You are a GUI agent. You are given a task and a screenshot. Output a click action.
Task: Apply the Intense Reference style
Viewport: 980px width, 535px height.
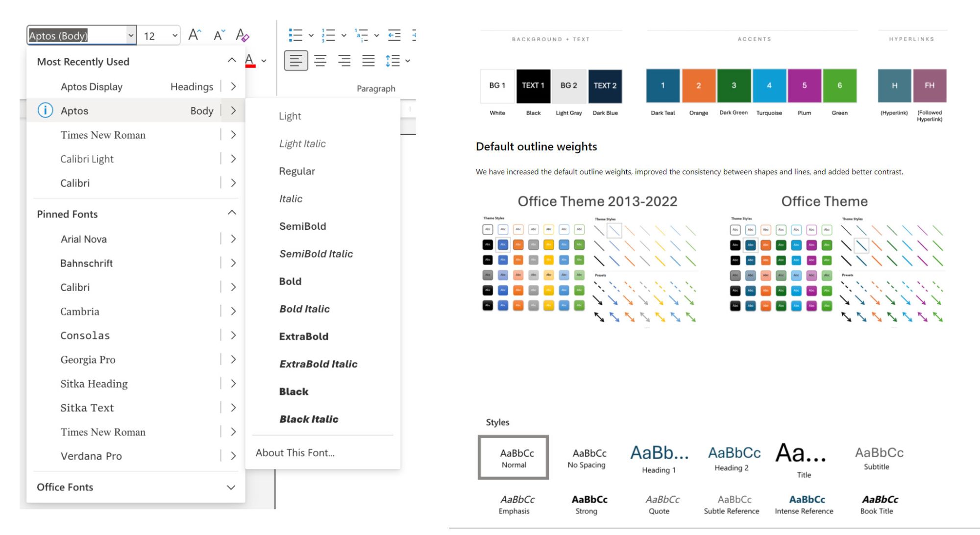(804, 505)
